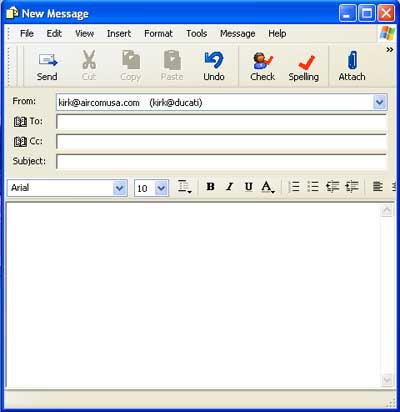
Task: Open the paragraph style icon
Action: 185,187
